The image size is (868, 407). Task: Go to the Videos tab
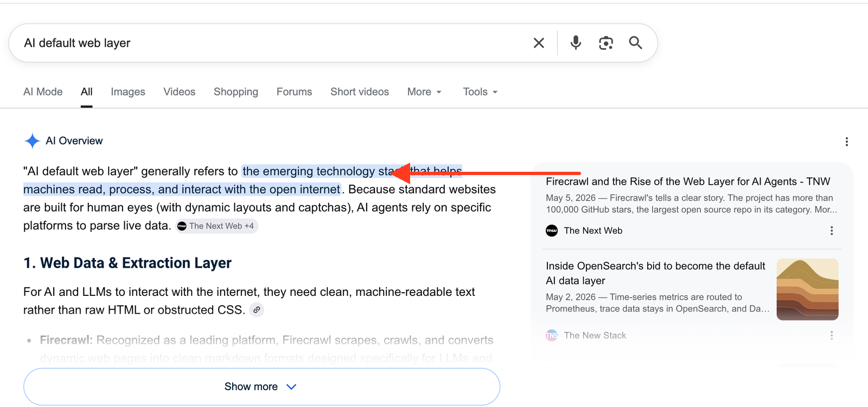pyautogui.click(x=180, y=92)
